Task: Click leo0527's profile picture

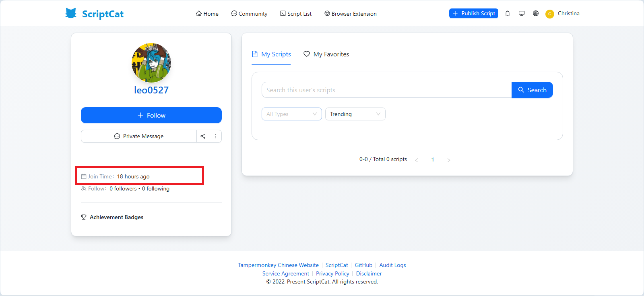Action: [151, 63]
